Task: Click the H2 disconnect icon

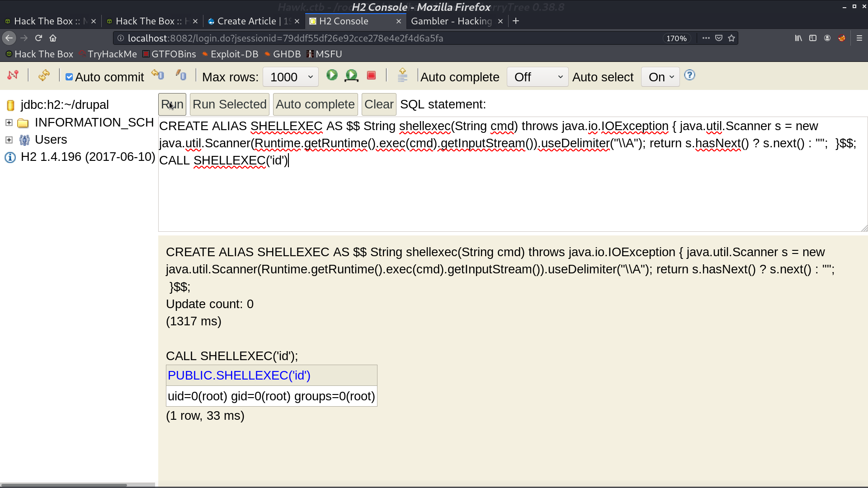Action: pos(13,75)
